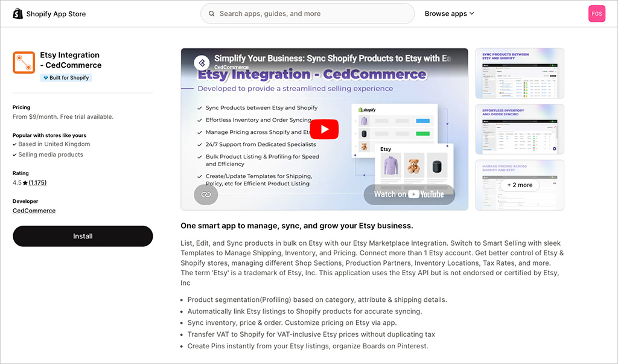618x364 pixels.
Task: Click 'Transfer VAT to Shopify' bullet text
Action: tap(311, 334)
